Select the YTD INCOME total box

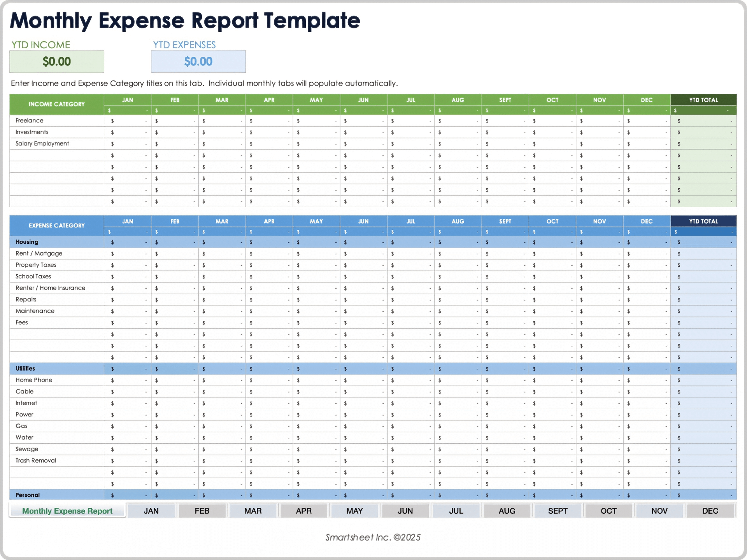click(57, 61)
